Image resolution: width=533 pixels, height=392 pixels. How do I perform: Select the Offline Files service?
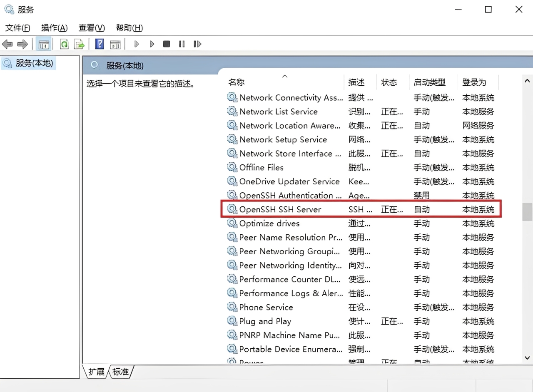pos(361,167)
